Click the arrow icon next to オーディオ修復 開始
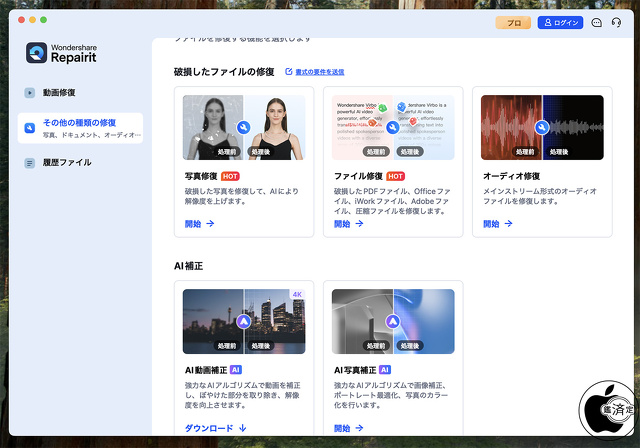The image size is (640, 448). tap(508, 224)
